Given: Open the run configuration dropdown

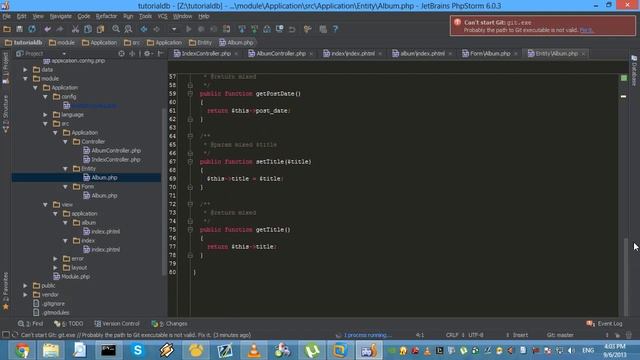Looking at the screenshot, I should (x=174, y=29).
